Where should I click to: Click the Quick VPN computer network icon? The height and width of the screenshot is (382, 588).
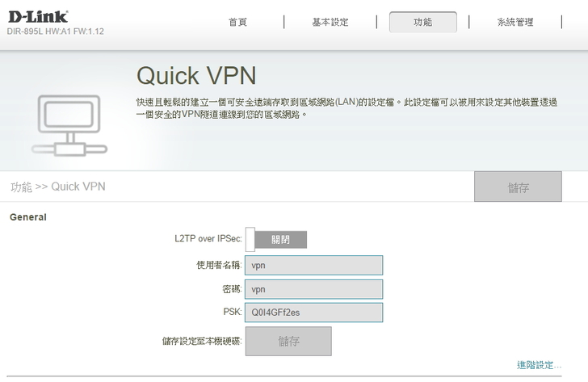click(68, 125)
